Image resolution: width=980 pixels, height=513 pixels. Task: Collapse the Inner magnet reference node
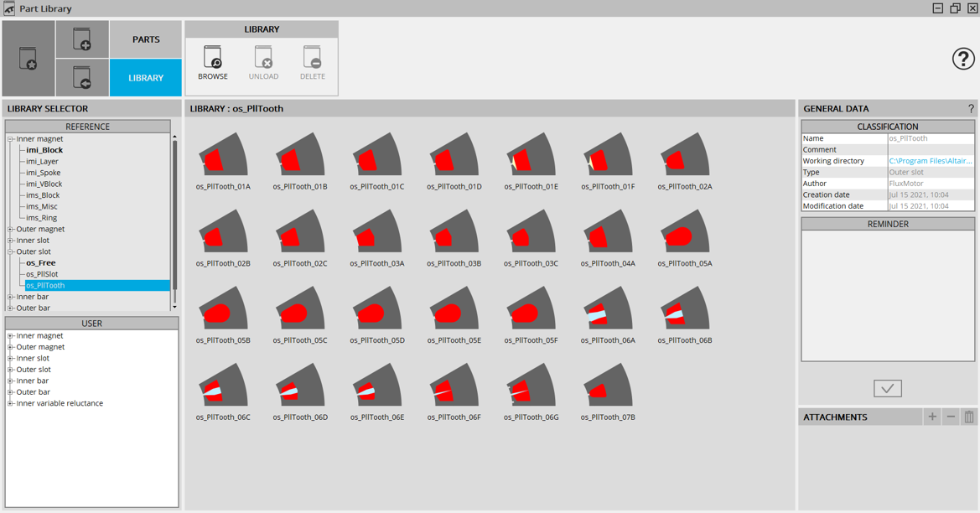click(11, 139)
